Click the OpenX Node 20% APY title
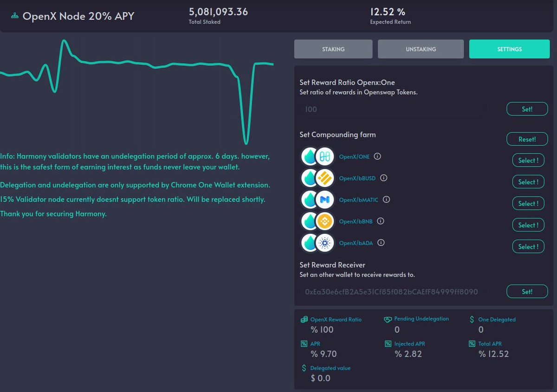 click(x=78, y=16)
